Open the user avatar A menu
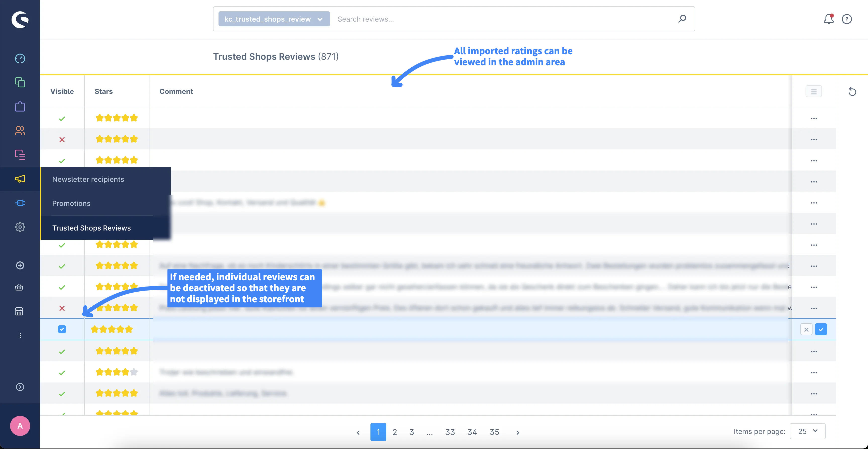 tap(20, 426)
